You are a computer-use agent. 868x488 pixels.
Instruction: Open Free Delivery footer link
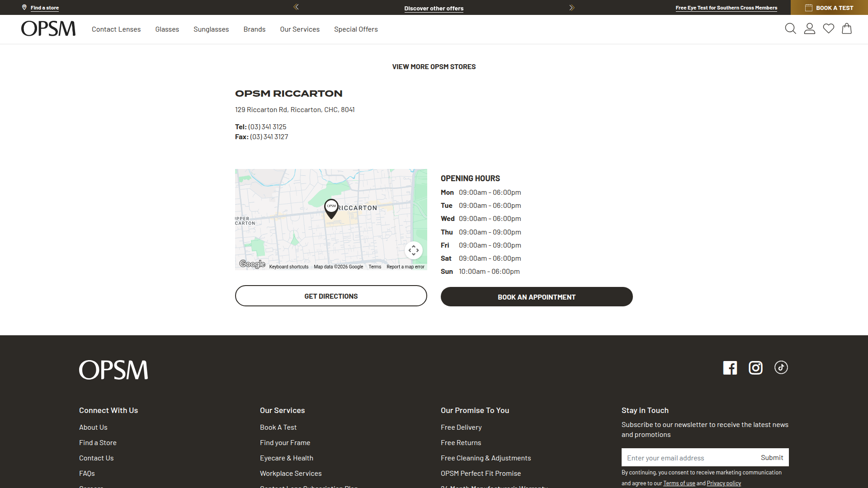pos(461,427)
